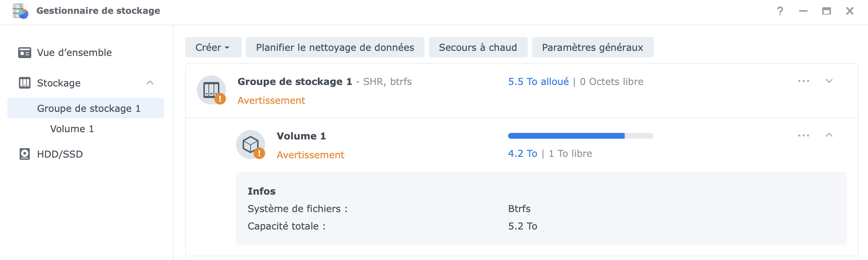
Task: Click the HDD/SSD drive icon
Action: (24, 154)
